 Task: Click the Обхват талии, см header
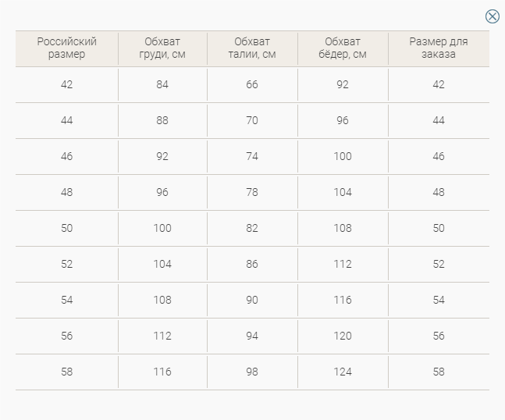pyautogui.click(x=252, y=48)
